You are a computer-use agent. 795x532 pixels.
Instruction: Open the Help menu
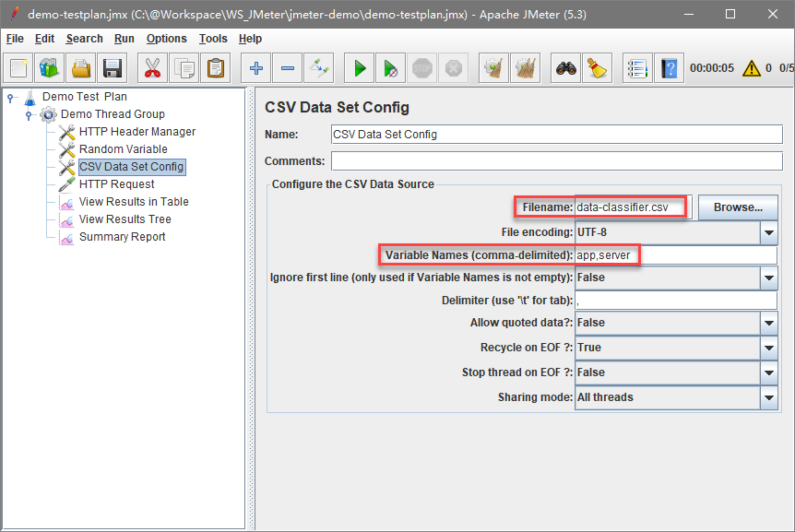tap(250, 39)
